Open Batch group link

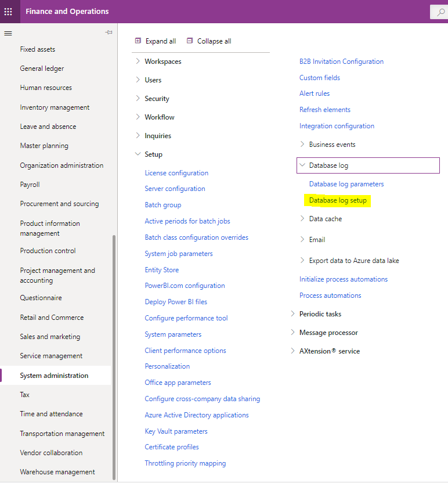163,205
